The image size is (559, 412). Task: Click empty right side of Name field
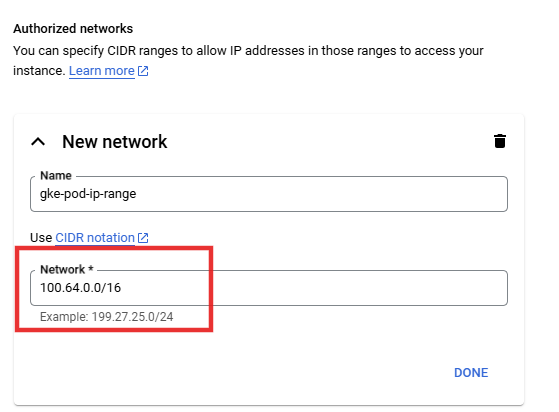tap(357, 194)
